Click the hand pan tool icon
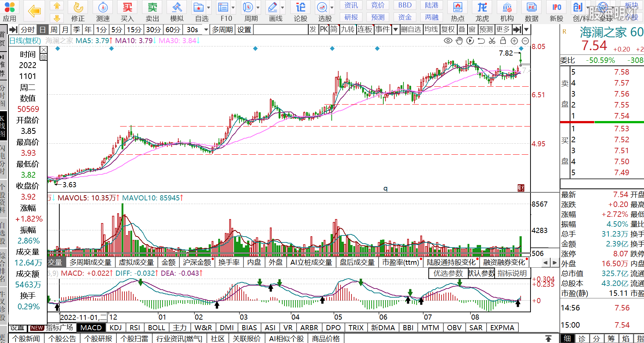This screenshot has width=644, height=343. tap(459, 41)
